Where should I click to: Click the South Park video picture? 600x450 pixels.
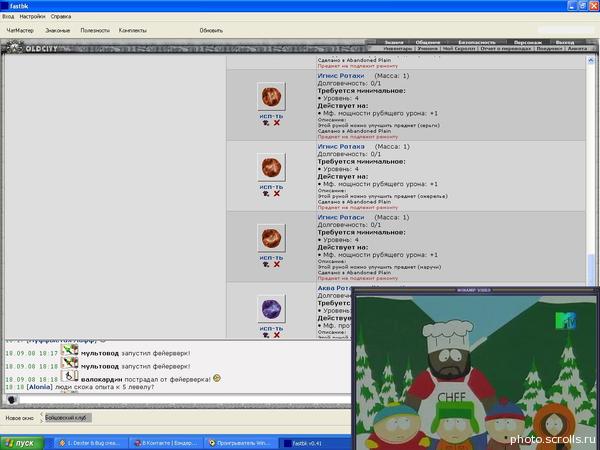[x=476, y=372]
